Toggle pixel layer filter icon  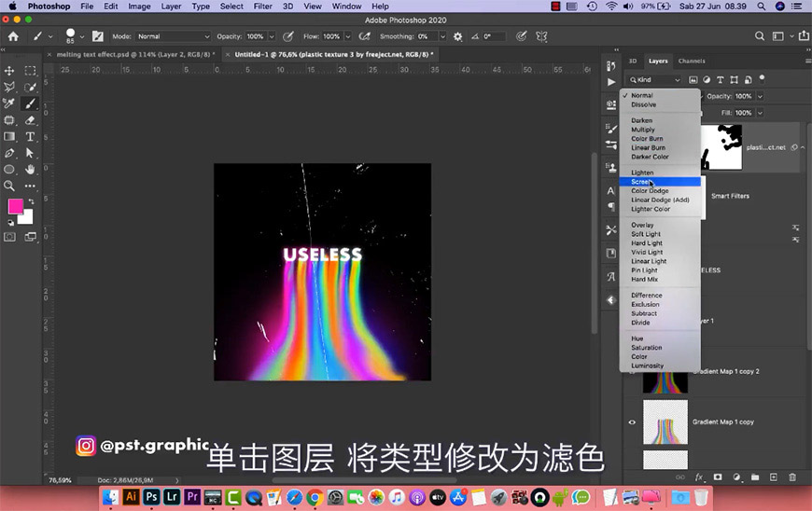693,79
